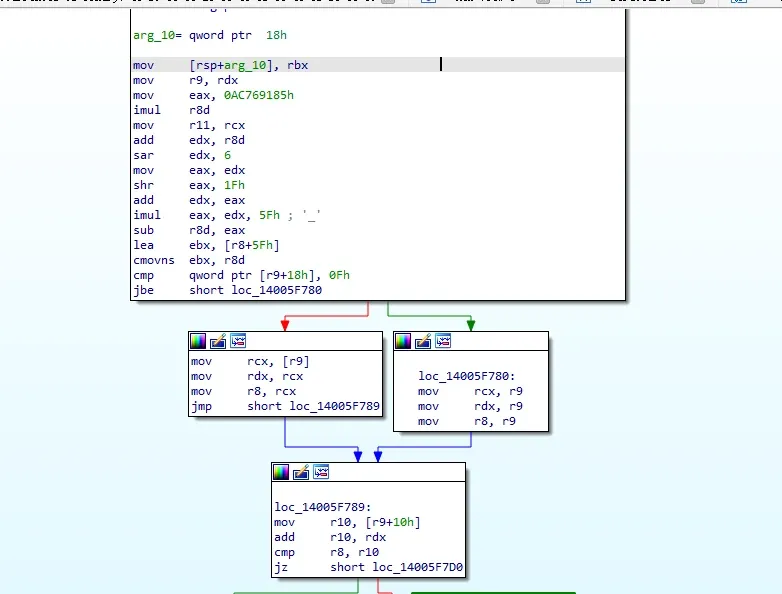Click edit-name icon in loc_14005F789 block
This screenshot has height=594, width=782.
pyautogui.click(x=301, y=472)
